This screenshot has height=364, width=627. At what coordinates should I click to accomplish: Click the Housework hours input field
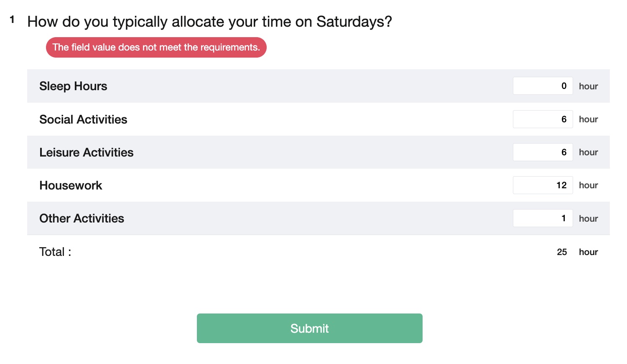point(543,185)
